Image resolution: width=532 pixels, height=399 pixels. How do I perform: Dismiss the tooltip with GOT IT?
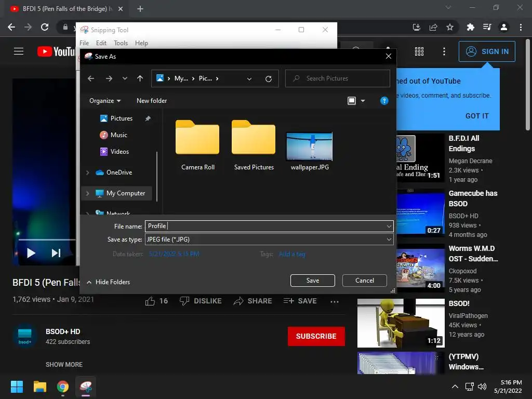click(477, 116)
